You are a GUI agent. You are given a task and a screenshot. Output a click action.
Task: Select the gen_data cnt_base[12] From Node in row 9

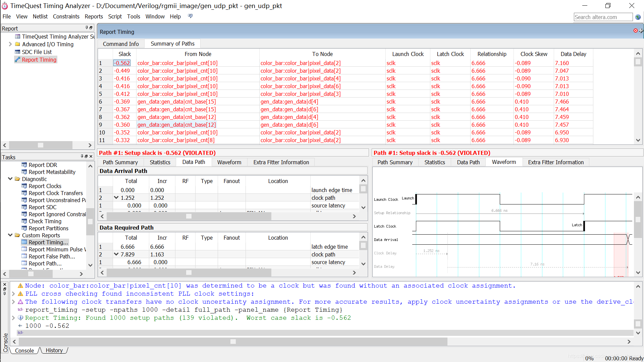coord(177,125)
